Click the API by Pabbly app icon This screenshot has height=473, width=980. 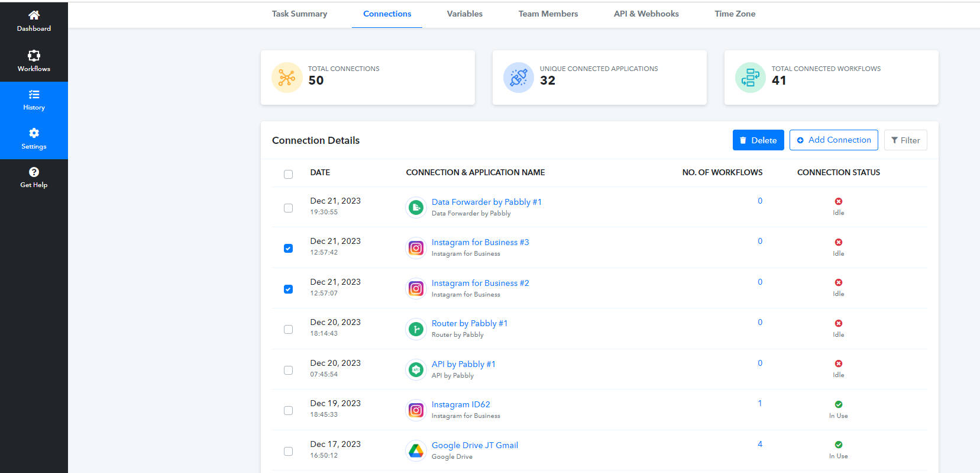(416, 369)
